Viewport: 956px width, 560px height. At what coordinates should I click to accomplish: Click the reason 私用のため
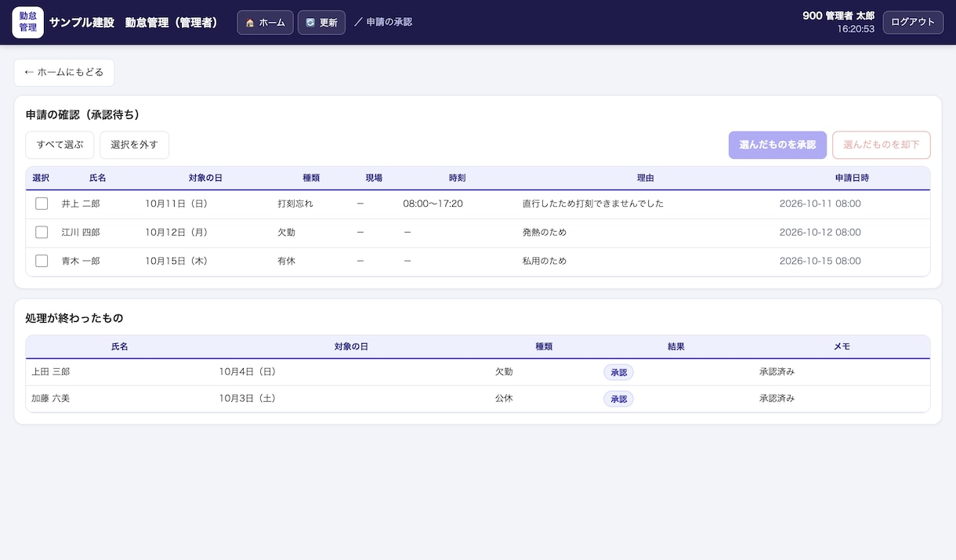(545, 261)
